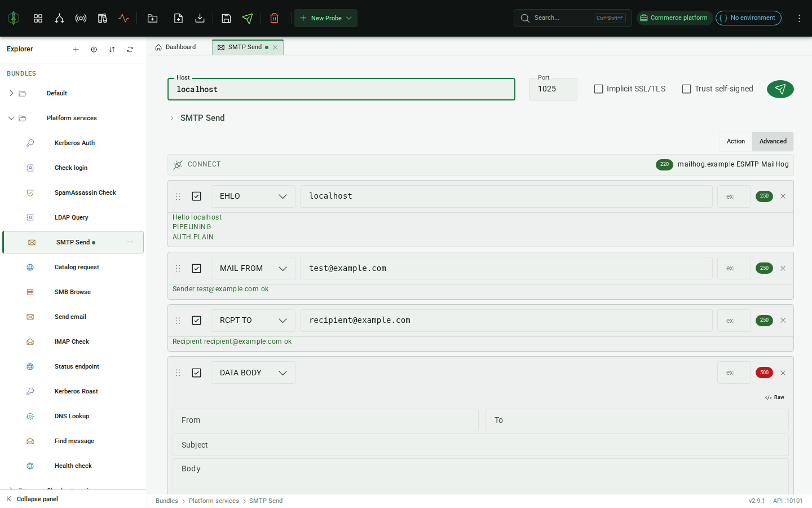The height and width of the screenshot is (508, 812).
Task: Uncheck the RCPT TO step checkbox
Action: click(x=197, y=321)
